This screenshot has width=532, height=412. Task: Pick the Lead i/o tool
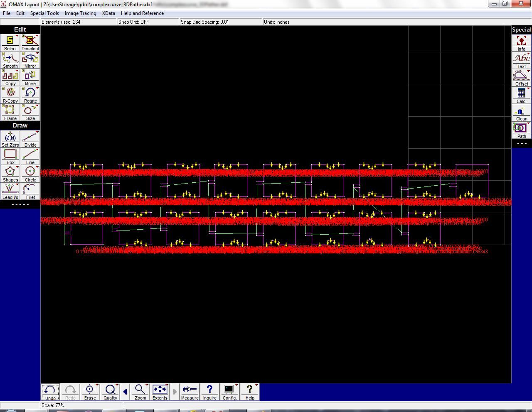10,192
